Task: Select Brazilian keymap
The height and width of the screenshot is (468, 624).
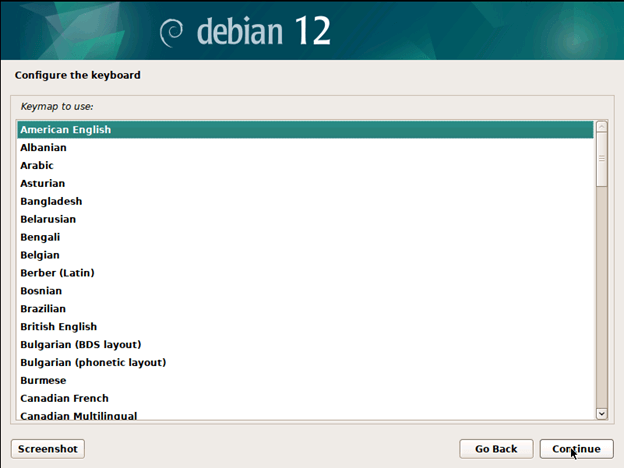Action: tap(305, 309)
